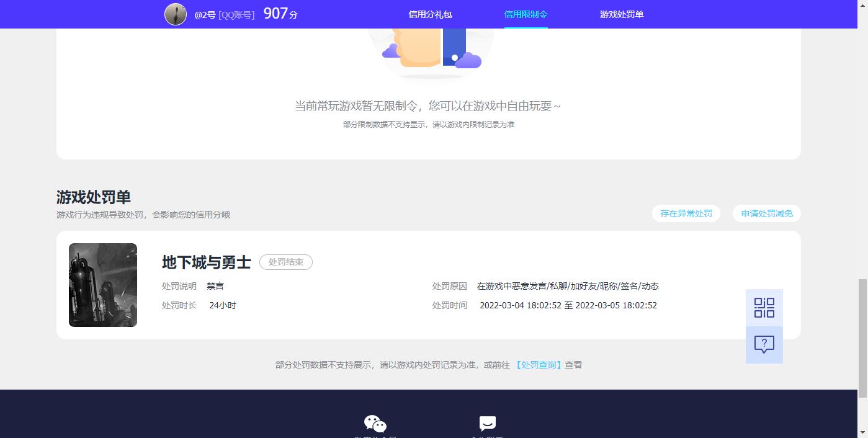Image resolution: width=868 pixels, height=438 pixels.
Task: Click the 地下城与勇士 game title
Action: [205, 262]
